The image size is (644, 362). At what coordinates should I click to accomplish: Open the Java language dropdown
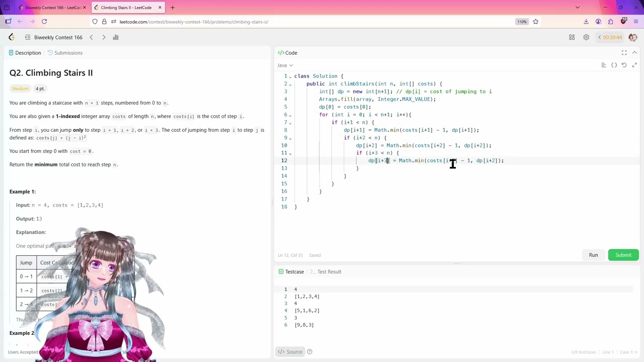[x=285, y=65]
